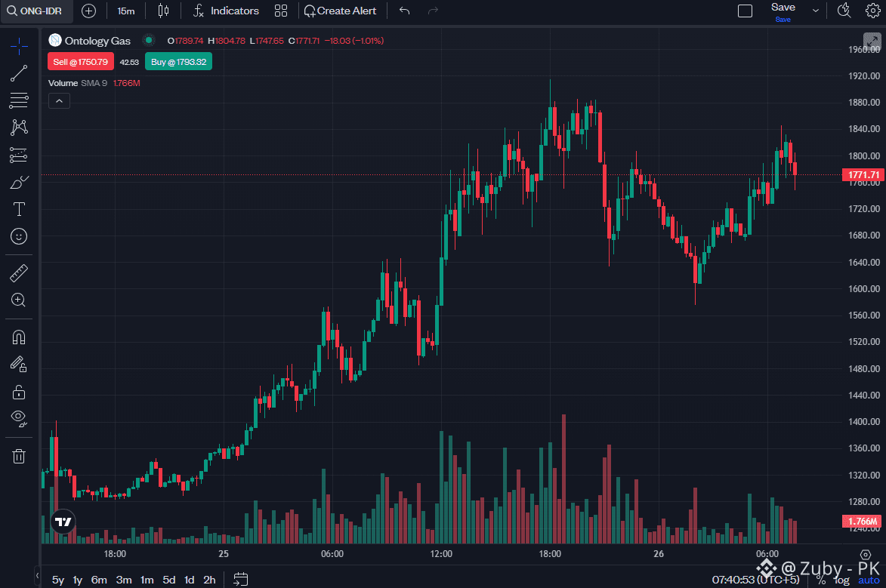Select the brush drawing tool
Viewport: 886px width, 588px height.
(19, 182)
